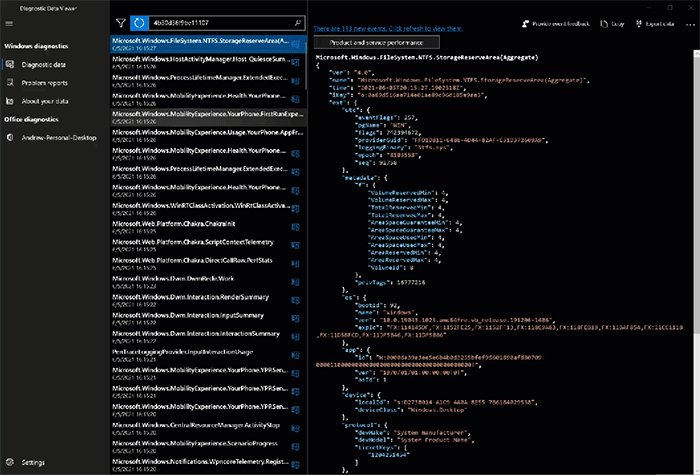700x475 pixels.
Task: Copy the event data
Action: (612, 24)
